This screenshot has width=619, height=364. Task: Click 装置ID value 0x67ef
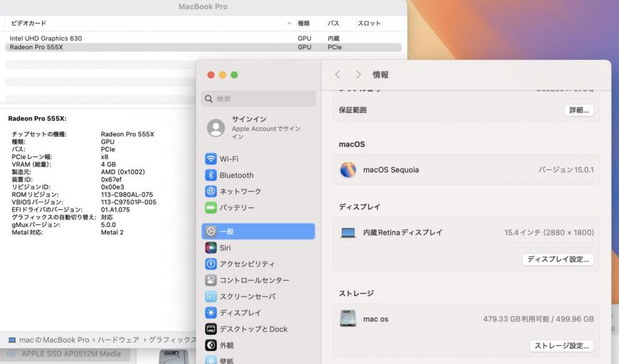(111, 180)
